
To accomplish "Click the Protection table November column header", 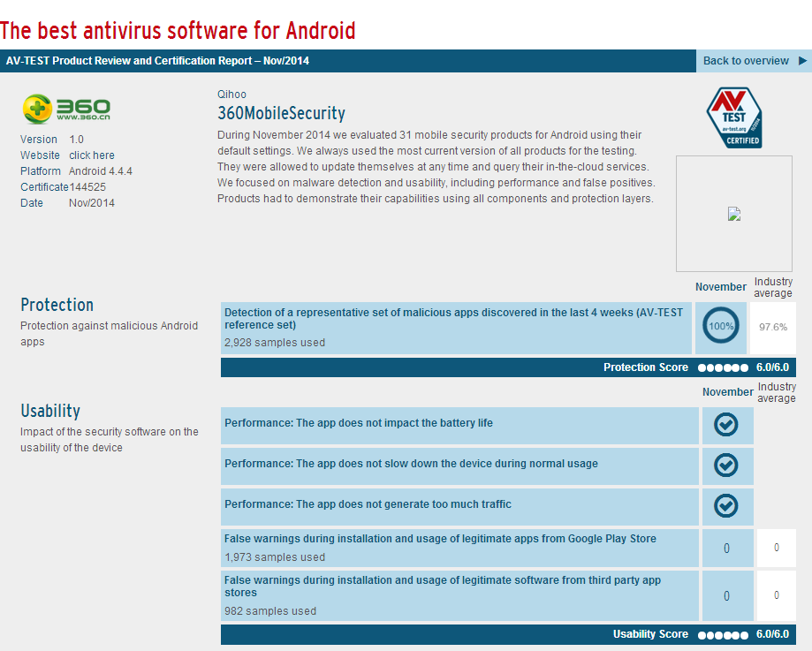I will point(720,287).
